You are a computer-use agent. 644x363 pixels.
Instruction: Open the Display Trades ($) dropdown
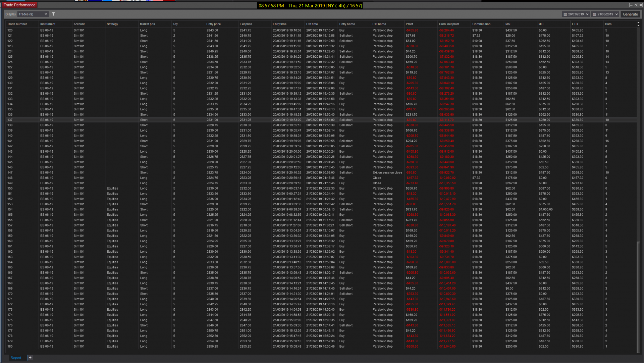pos(33,14)
